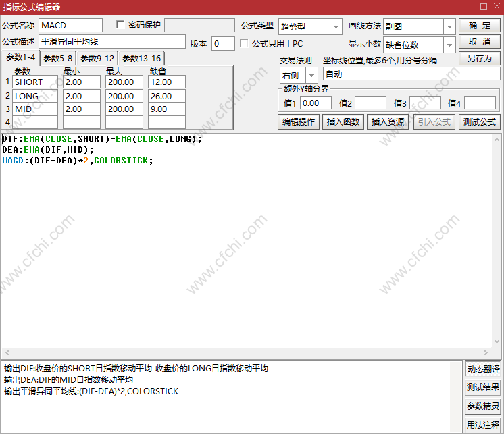Screen dimensions: 504x434
Task: Select parameter name field LONG
Action: click(35, 96)
